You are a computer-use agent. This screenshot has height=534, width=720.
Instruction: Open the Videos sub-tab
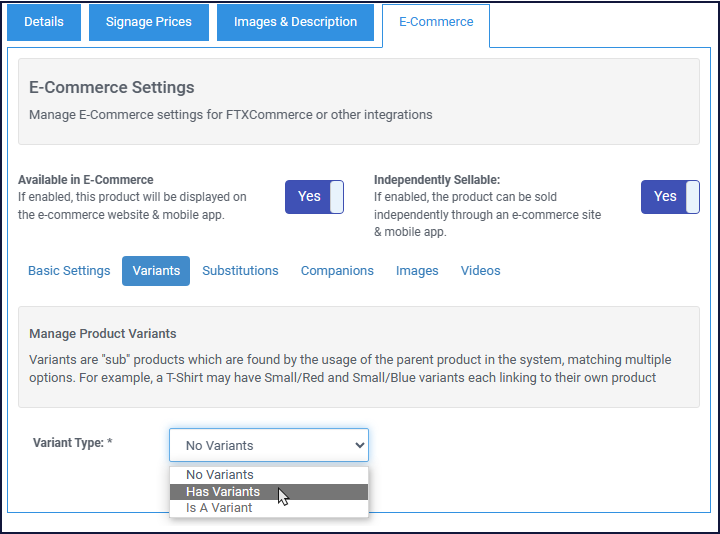tap(480, 271)
